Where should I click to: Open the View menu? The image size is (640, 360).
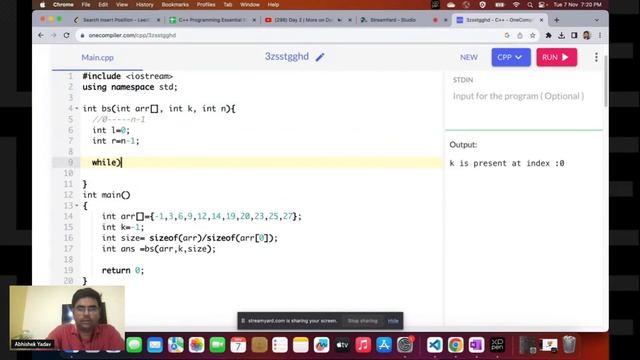click(x=122, y=4)
